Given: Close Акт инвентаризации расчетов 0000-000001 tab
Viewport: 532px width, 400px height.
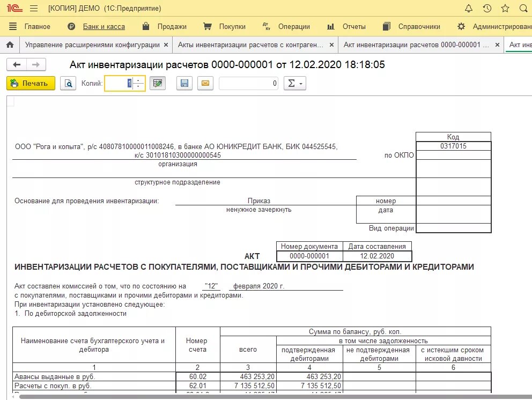Looking at the screenshot, I should coord(497,45).
